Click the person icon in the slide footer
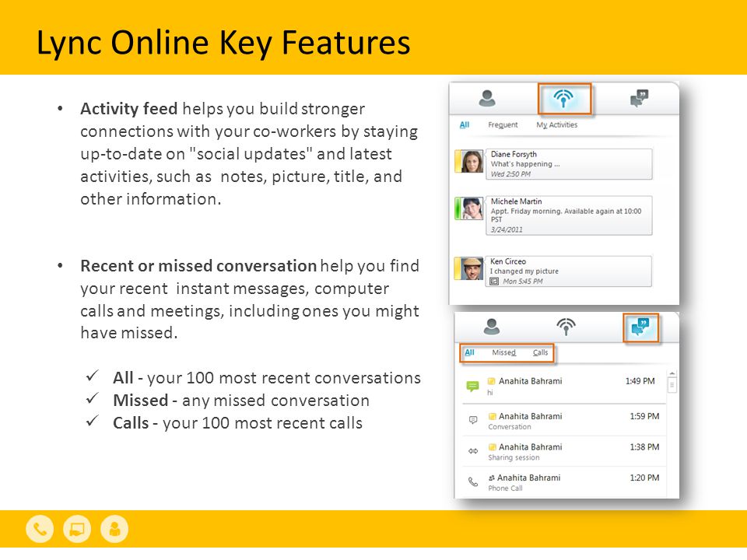Image resolution: width=747 pixels, height=560 pixels. pyautogui.click(x=114, y=529)
